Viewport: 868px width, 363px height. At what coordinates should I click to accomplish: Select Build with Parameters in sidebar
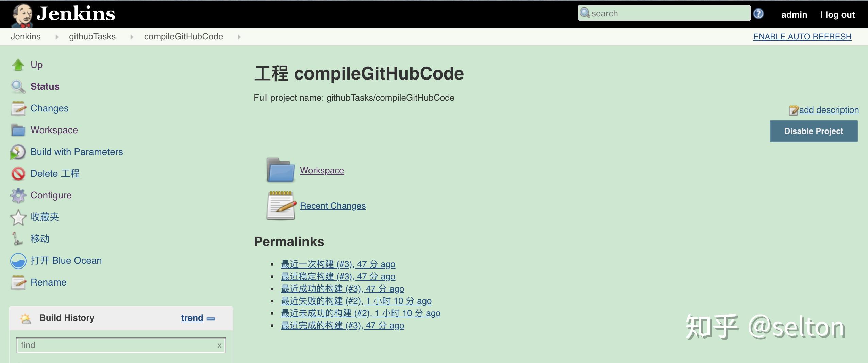(77, 152)
